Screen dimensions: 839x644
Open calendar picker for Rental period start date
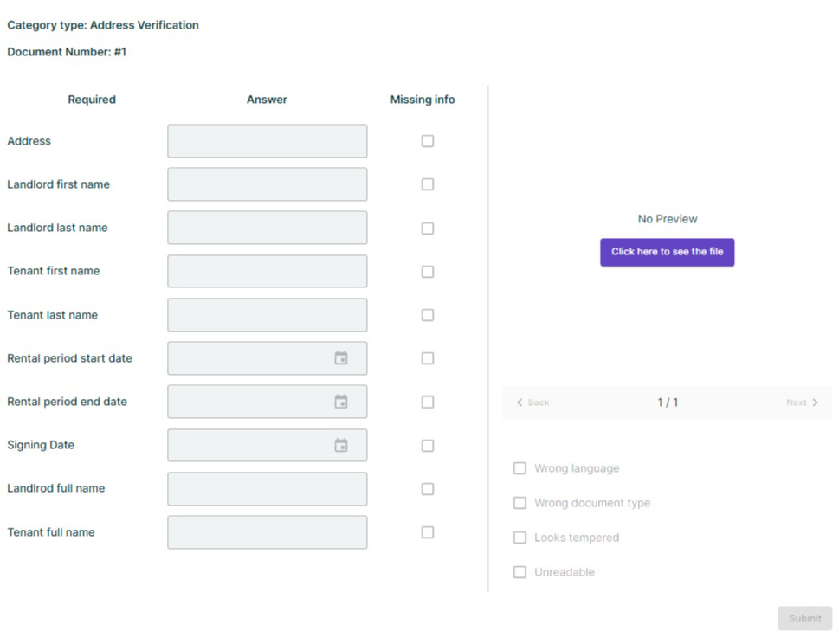click(341, 358)
